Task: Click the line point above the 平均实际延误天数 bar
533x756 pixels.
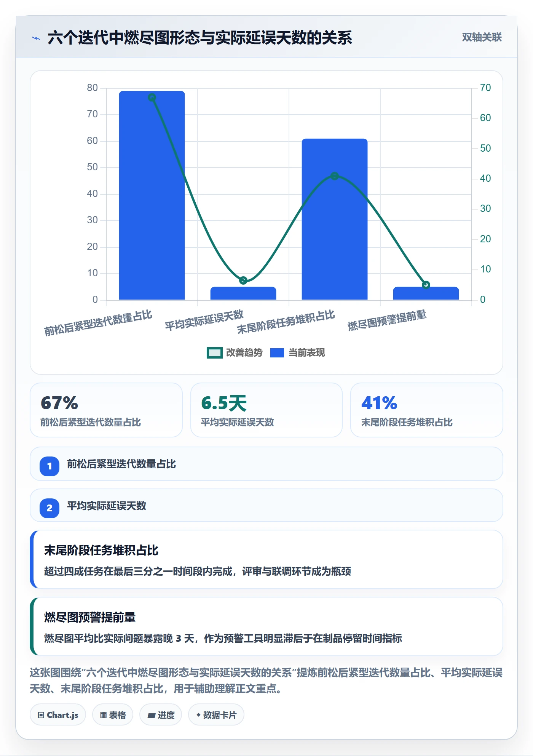Action: coord(243,280)
